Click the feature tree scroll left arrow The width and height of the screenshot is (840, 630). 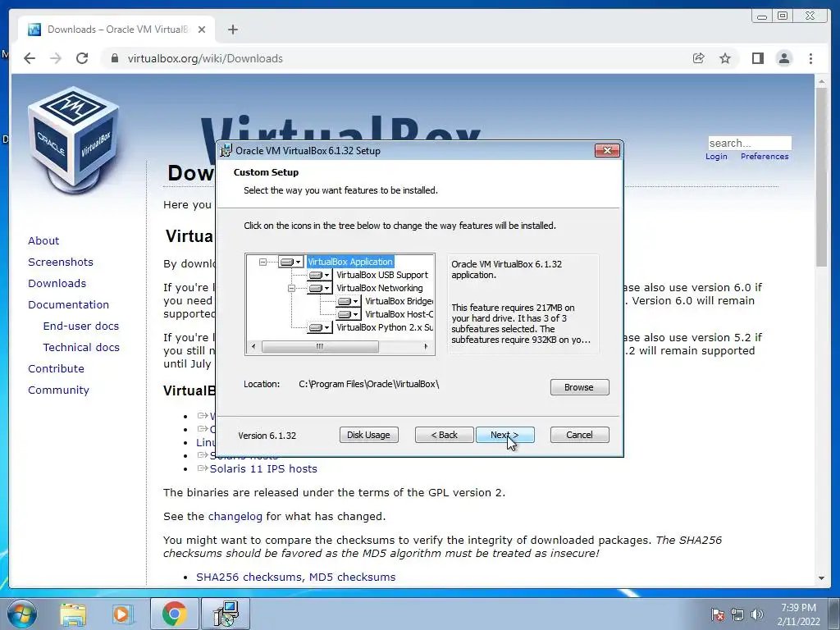(253, 347)
